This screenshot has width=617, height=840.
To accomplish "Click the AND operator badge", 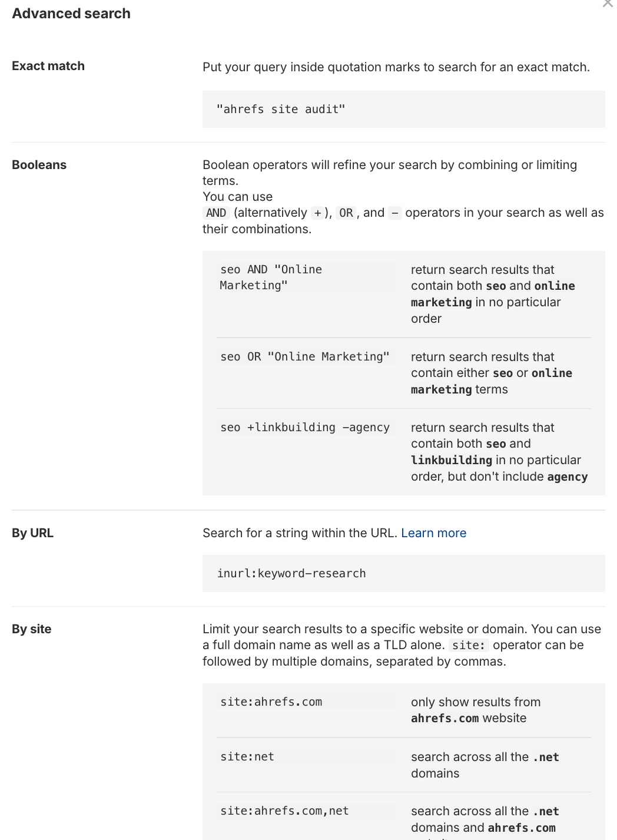I will coord(215,213).
